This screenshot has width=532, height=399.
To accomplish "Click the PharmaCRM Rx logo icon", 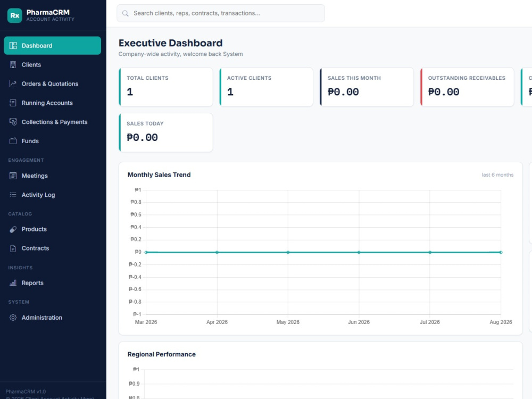I will (14, 15).
